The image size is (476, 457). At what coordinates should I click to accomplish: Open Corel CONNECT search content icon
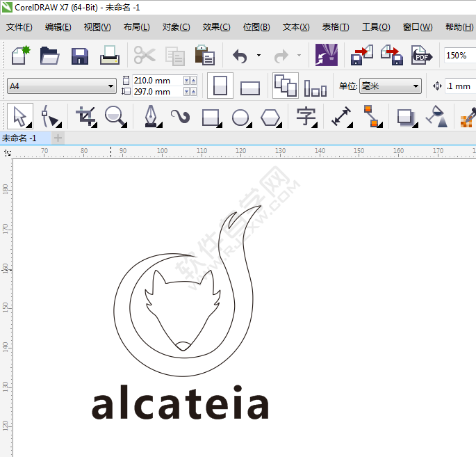coord(327,55)
